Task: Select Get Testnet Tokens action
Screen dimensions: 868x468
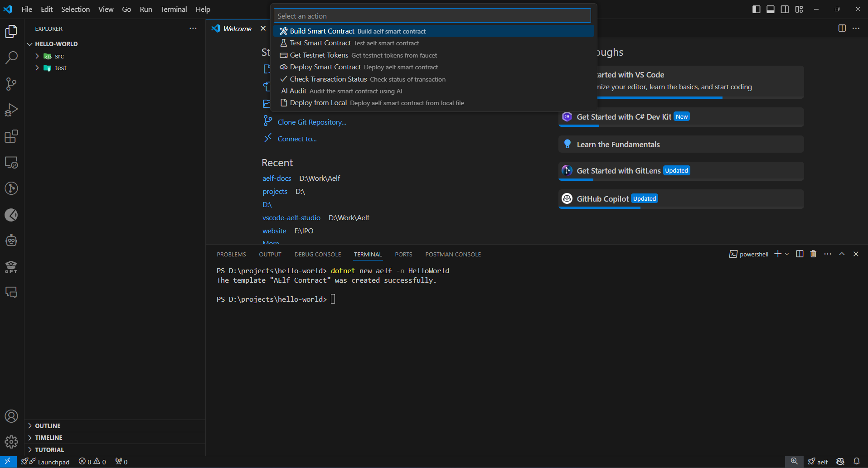Action: 434,55
